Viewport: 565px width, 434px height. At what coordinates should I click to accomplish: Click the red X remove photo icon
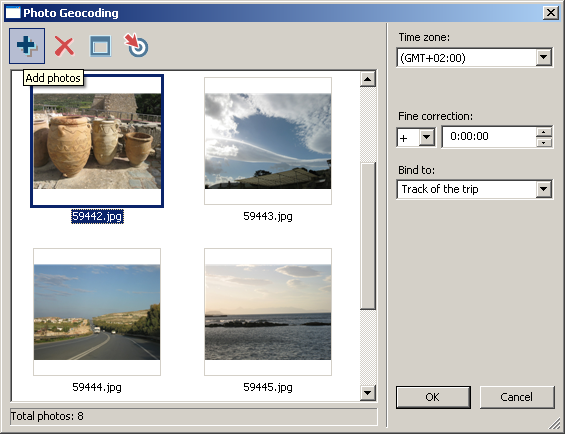64,46
